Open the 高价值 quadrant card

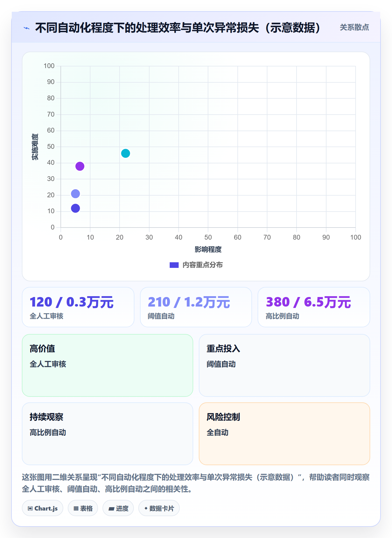(108, 365)
